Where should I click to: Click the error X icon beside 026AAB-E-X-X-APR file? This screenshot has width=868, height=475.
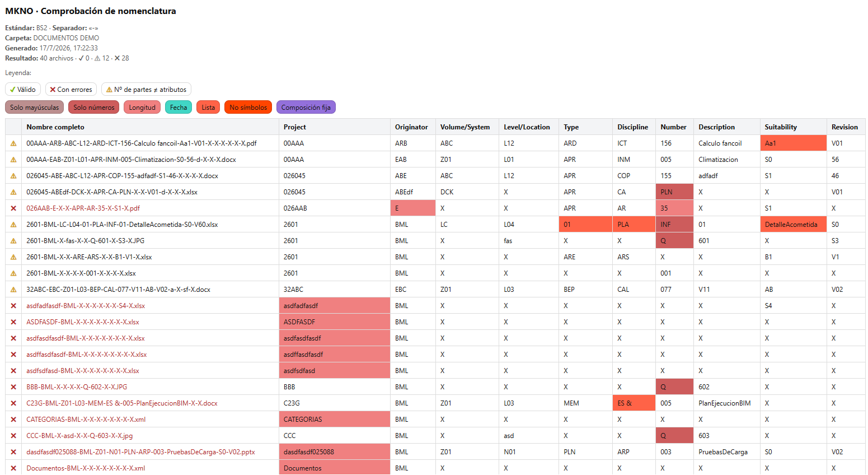(13, 208)
